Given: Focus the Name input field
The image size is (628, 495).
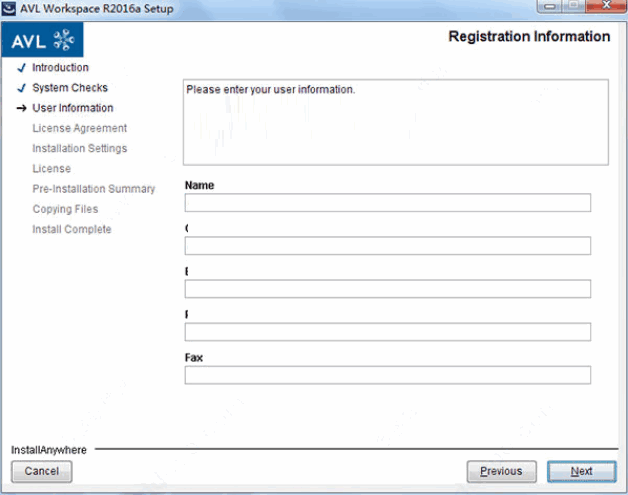Looking at the screenshot, I should coord(387,203).
